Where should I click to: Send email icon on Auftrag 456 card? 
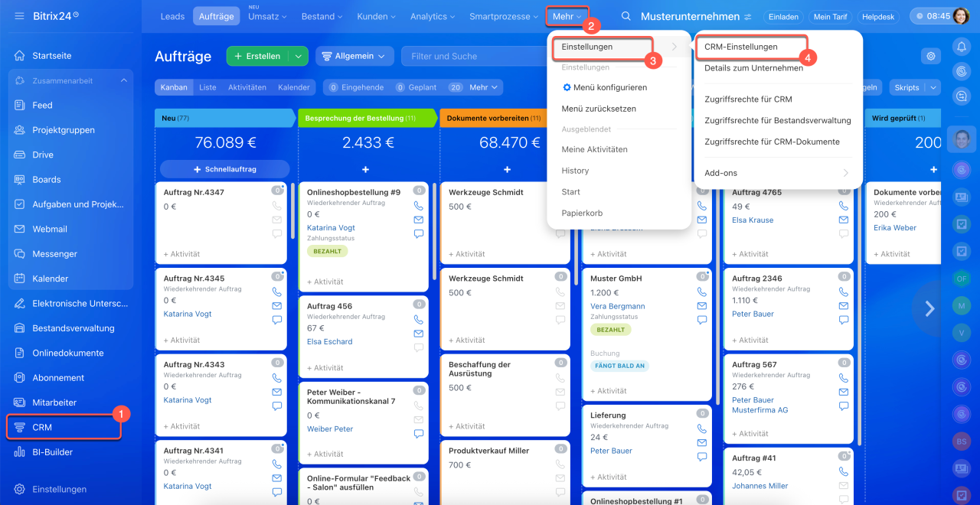[418, 334]
